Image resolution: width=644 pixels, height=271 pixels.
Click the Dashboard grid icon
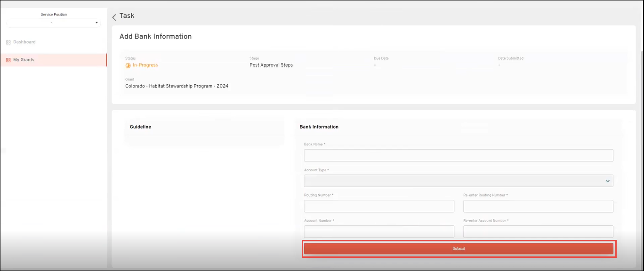8,42
